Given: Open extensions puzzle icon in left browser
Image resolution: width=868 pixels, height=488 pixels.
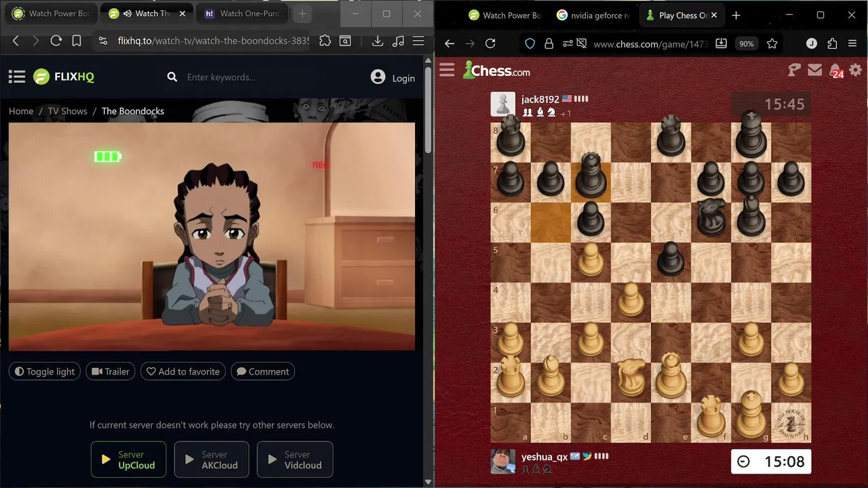Looking at the screenshot, I should (325, 41).
